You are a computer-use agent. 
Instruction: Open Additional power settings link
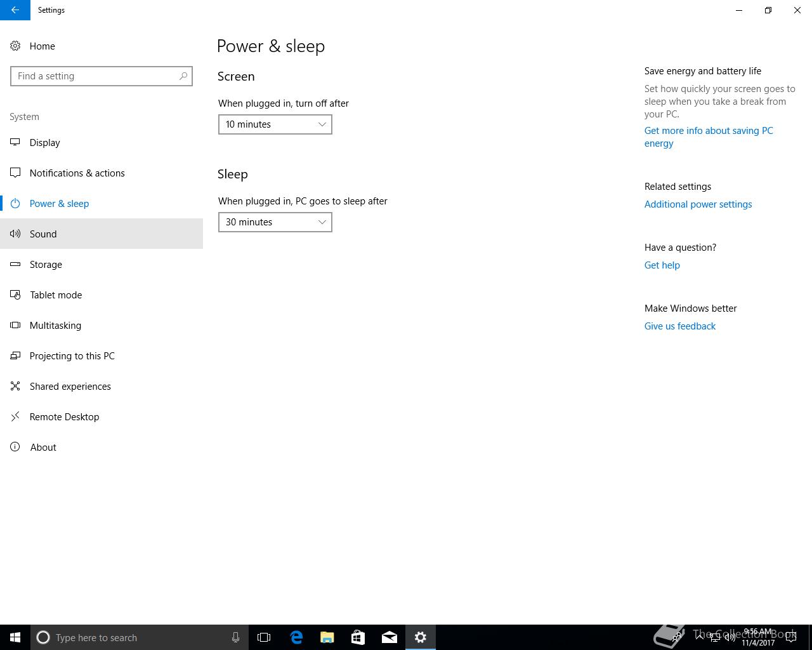pyautogui.click(x=698, y=204)
